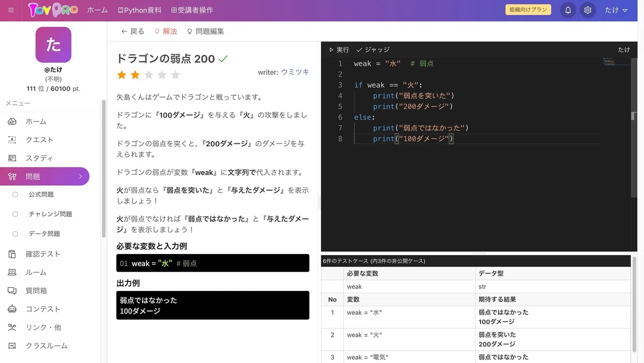Click ホーム house icon in sidebar

[12, 121]
